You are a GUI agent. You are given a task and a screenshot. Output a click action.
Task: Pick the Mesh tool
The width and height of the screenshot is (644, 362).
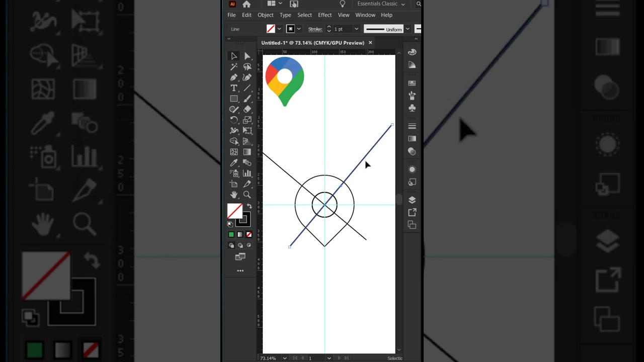[x=234, y=152]
